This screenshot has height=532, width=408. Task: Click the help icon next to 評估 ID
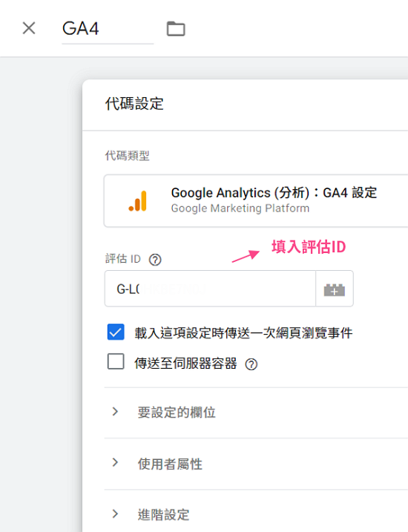click(155, 260)
